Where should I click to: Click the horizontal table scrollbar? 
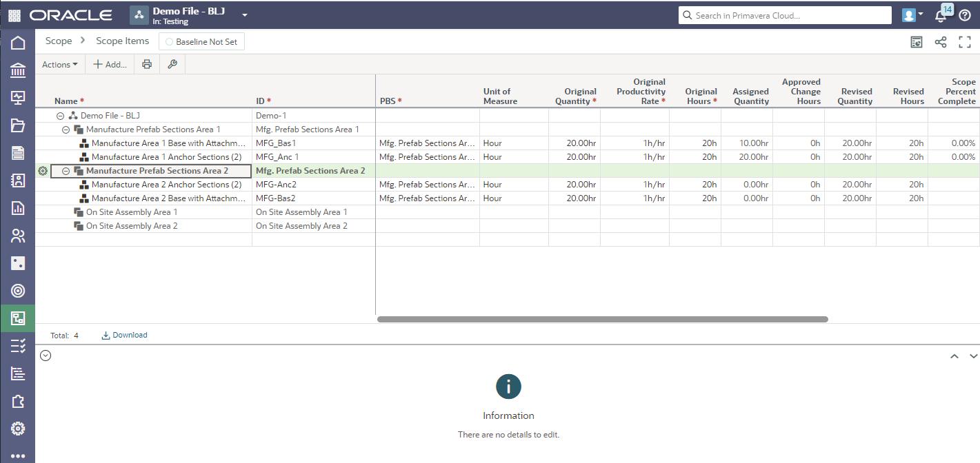[x=602, y=319]
